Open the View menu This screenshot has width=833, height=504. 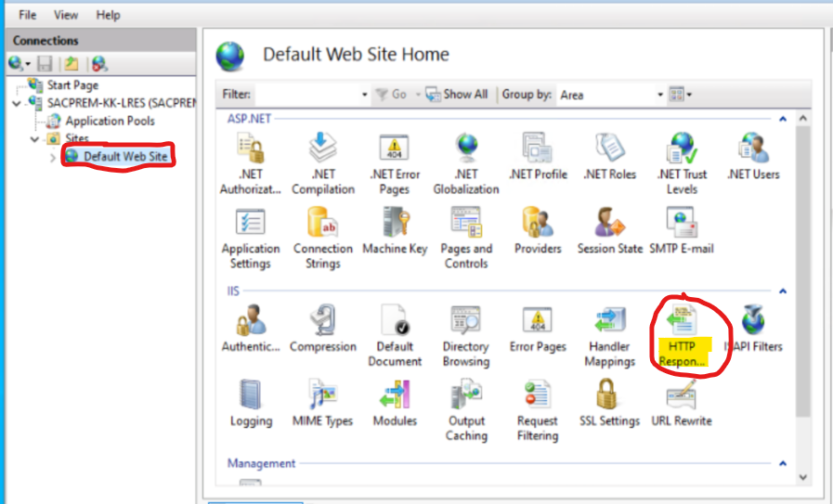click(x=66, y=15)
